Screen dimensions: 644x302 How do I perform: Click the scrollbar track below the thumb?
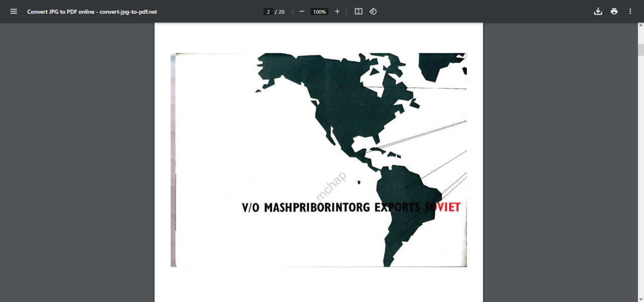[640, 176]
